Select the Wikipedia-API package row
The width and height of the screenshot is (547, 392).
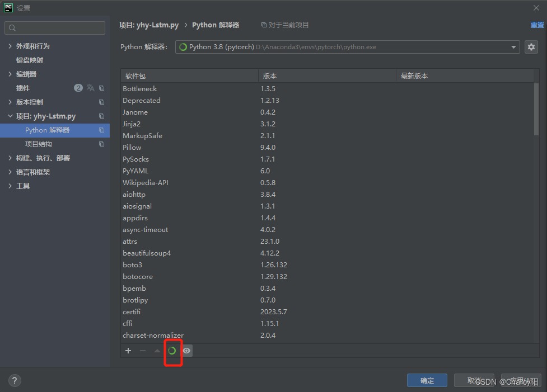click(327, 183)
